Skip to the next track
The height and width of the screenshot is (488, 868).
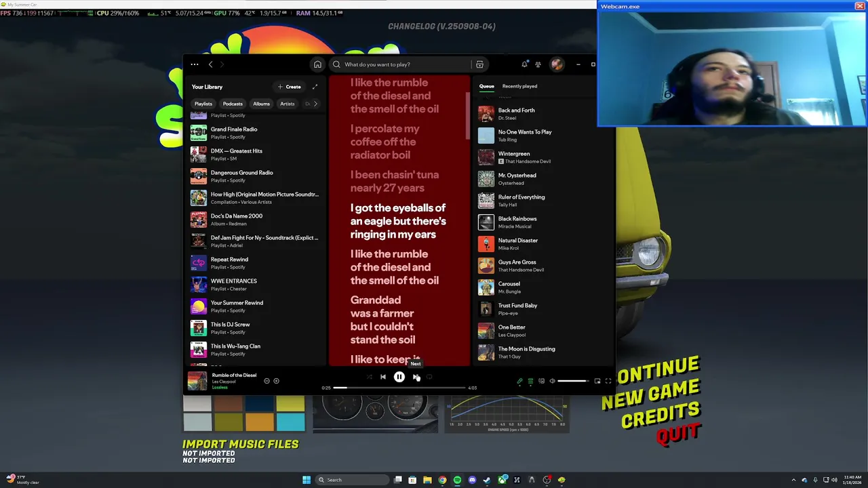pos(416,378)
